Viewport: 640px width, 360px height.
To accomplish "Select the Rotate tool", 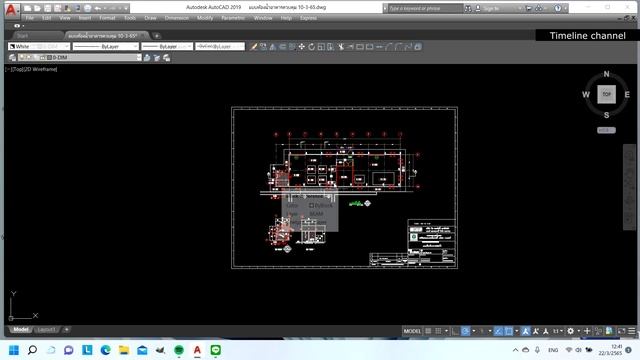I will coord(311,47).
